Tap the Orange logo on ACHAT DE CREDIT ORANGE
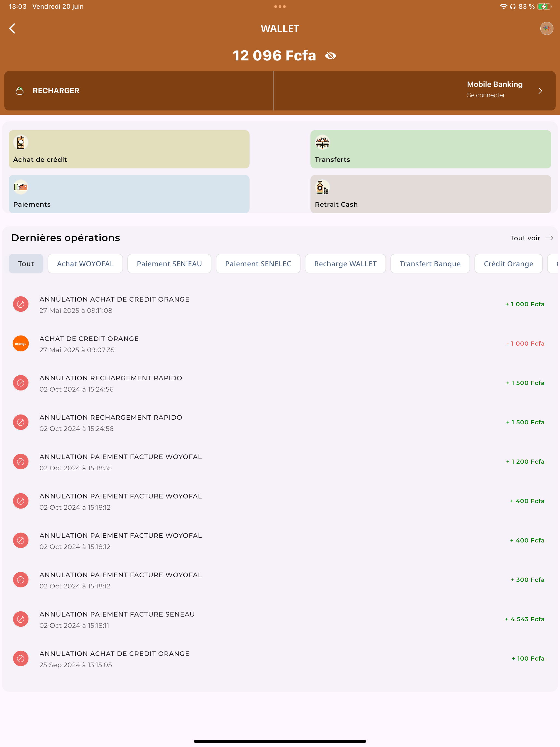This screenshot has width=560, height=747. (21, 343)
